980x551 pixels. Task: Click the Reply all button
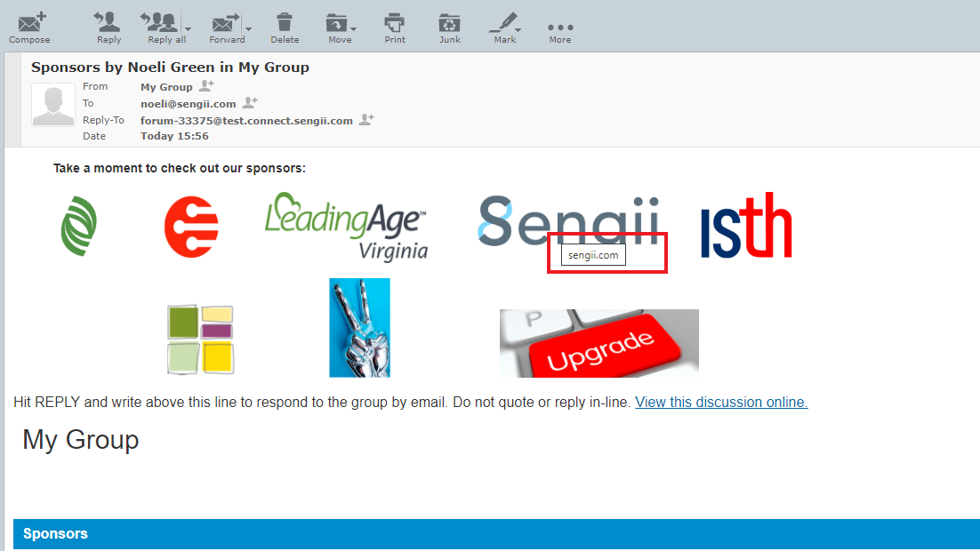pyautogui.click(x=164, y=28)
